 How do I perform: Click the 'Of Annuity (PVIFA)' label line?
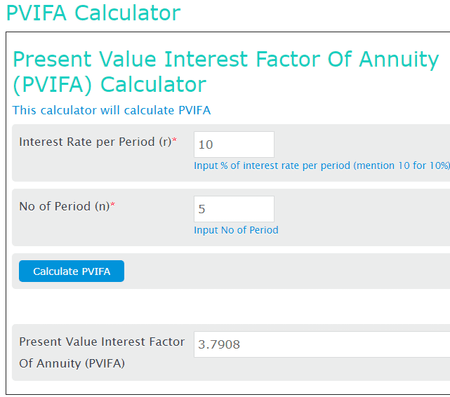[x=72, y=363]
